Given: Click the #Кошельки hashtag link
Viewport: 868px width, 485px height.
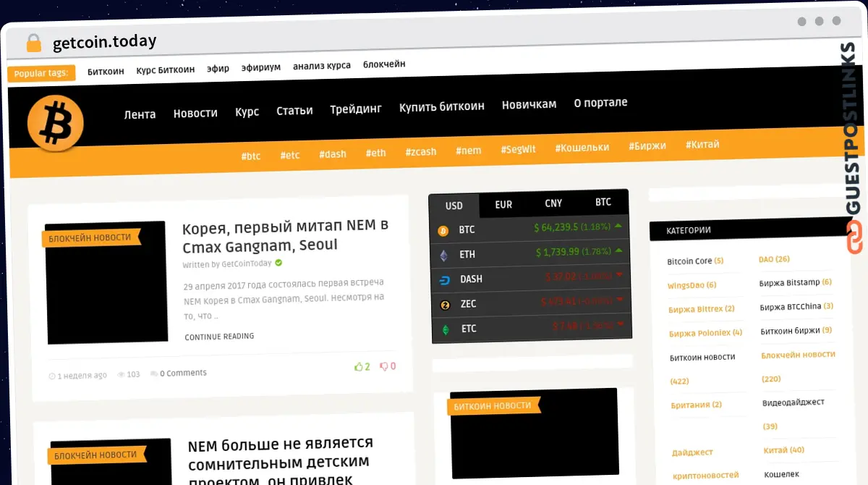Looking at the screenshot, I should tap(582, 147).
